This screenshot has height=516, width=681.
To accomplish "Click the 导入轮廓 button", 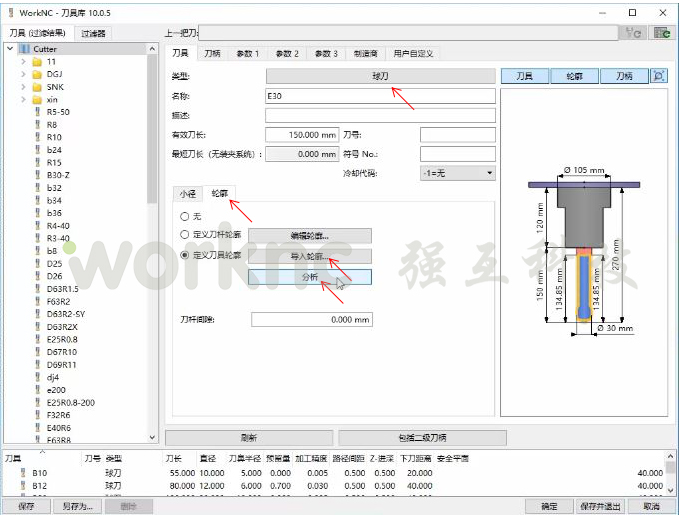I will (310, 256).
